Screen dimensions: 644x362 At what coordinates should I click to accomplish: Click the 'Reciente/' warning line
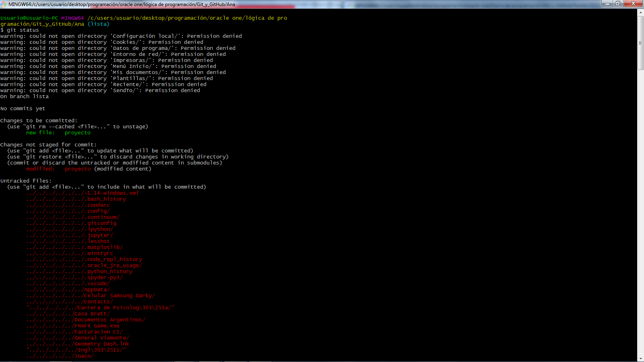point(103,84)
